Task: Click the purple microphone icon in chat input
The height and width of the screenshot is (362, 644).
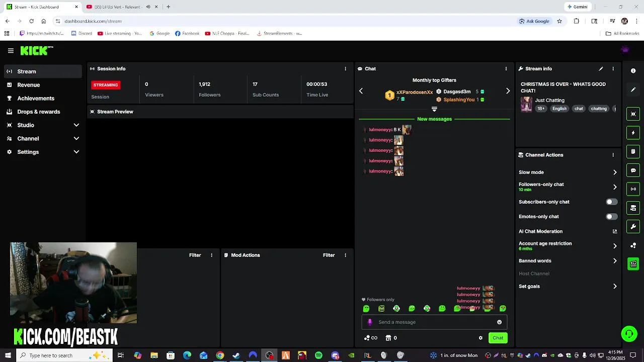Action: (370, 322)
